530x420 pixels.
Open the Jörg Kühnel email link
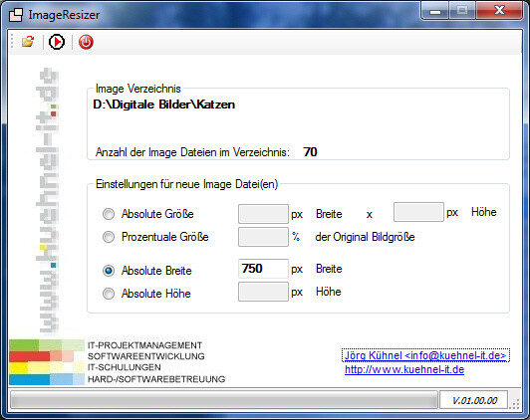[x=425, y=355]
